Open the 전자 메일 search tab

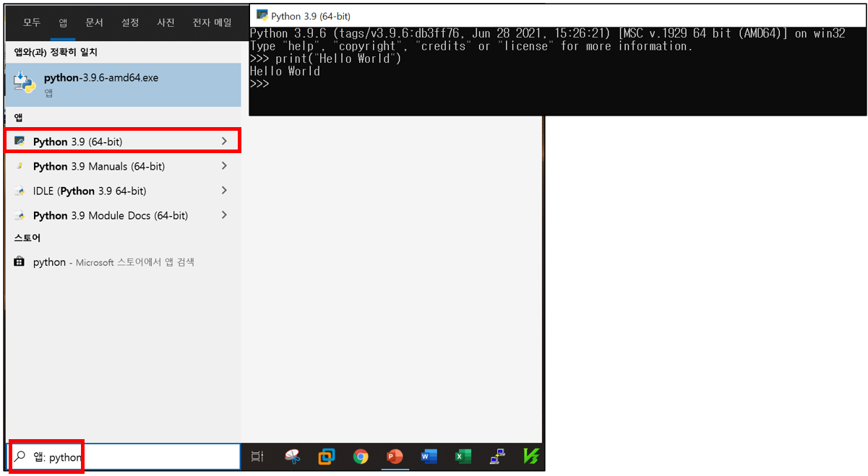tap(212, 22)
